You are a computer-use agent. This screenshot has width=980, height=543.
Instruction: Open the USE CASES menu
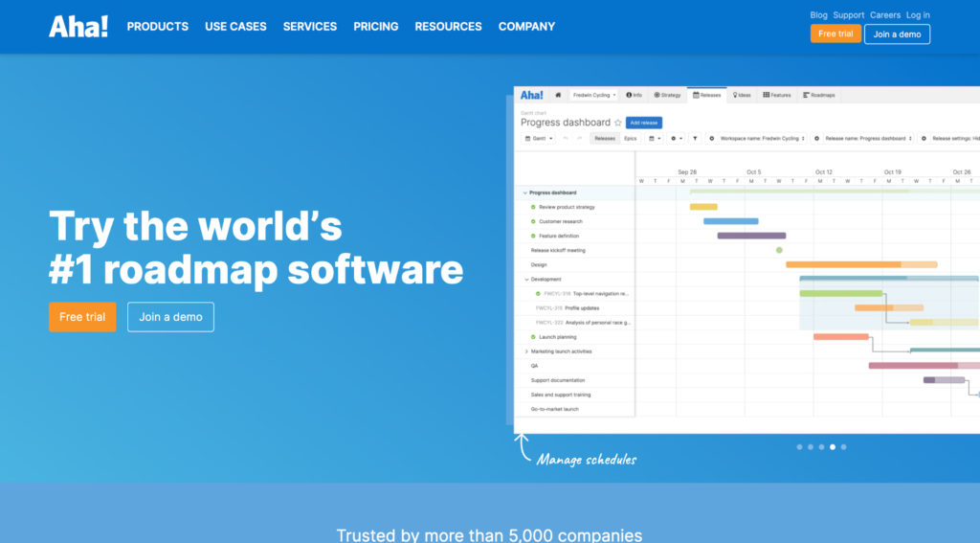235,26
